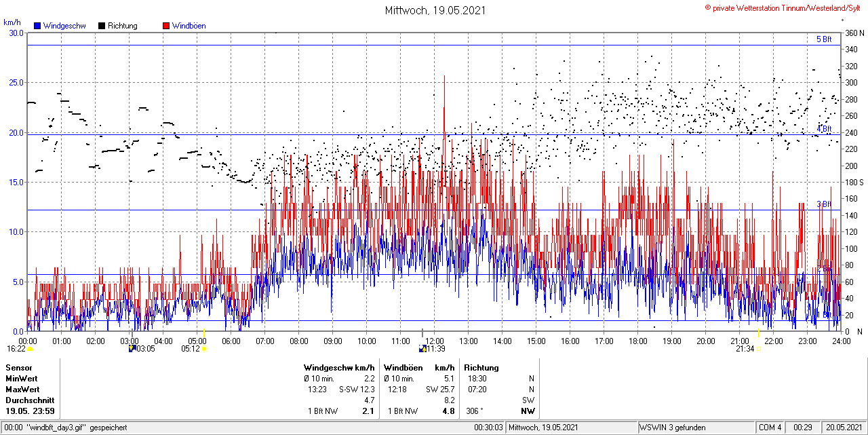Select the Windböen legend label at top

[x=189, y=26]
